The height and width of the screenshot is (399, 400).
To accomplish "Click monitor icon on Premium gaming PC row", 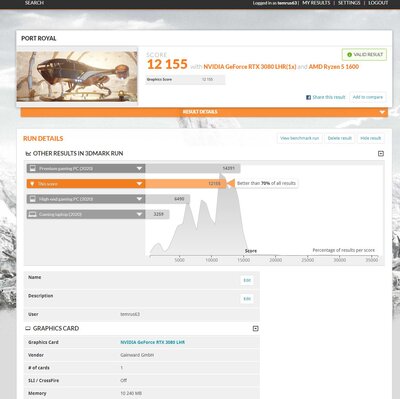I will click(32, 169).
